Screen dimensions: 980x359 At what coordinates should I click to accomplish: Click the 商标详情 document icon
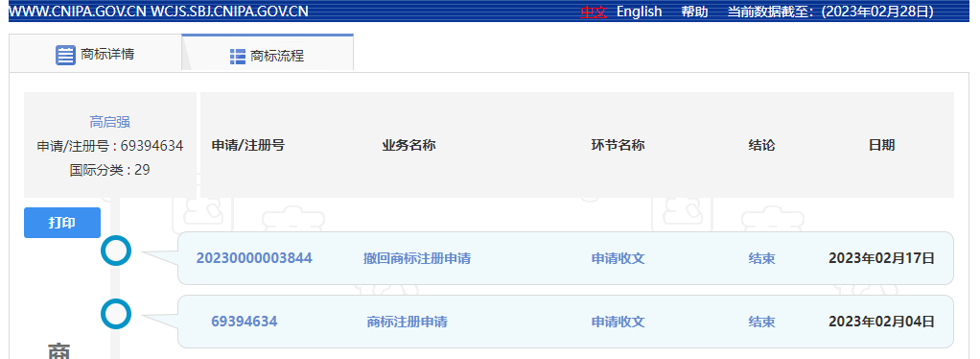[65, 55]
